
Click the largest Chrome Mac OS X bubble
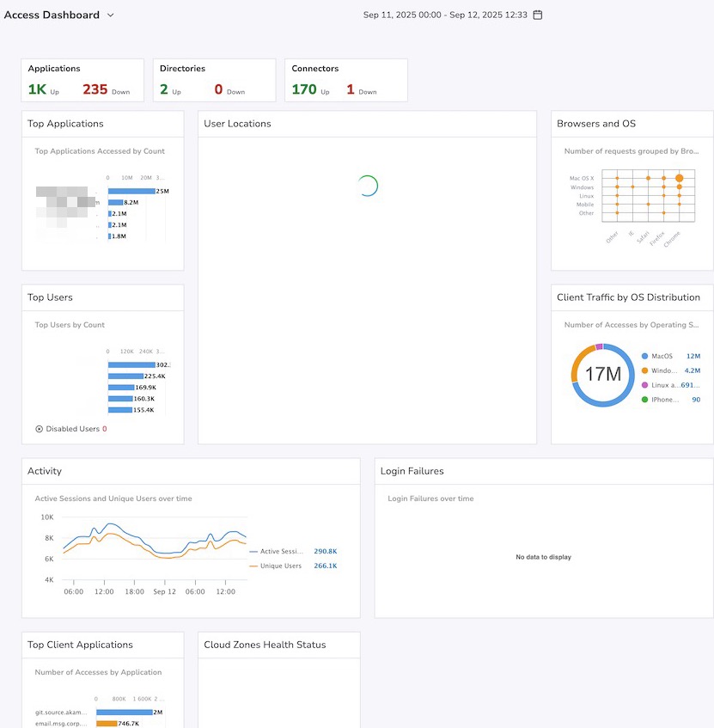679,178
